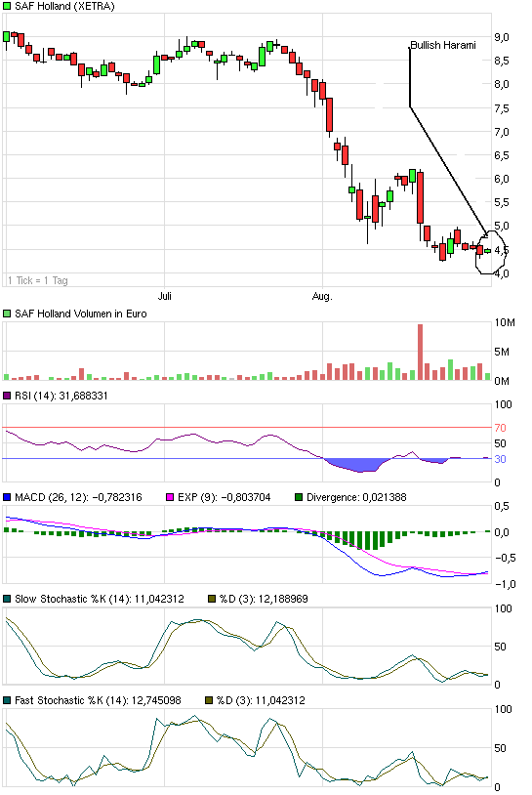This screenshot has height=795, width=532.
Task: Click the SAF Holland (XETRA) chart title
Action: coord(64,6)
